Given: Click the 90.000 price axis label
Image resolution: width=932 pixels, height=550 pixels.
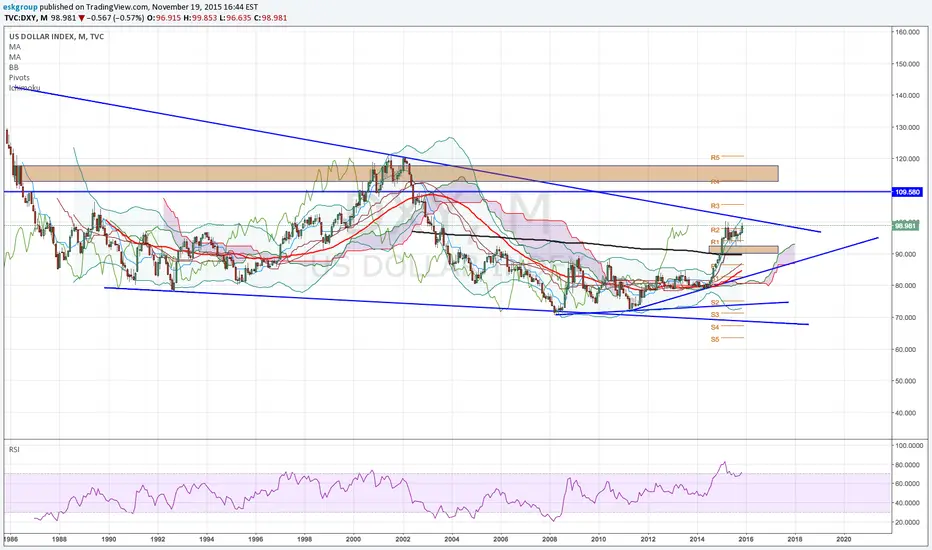Looking at the screenshot, I should [906, 254].
